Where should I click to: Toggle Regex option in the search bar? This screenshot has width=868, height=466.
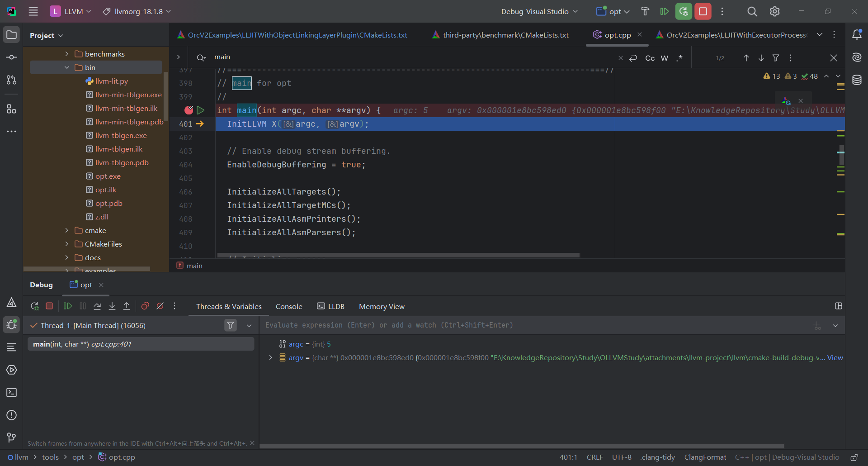(x=679, y=58)
